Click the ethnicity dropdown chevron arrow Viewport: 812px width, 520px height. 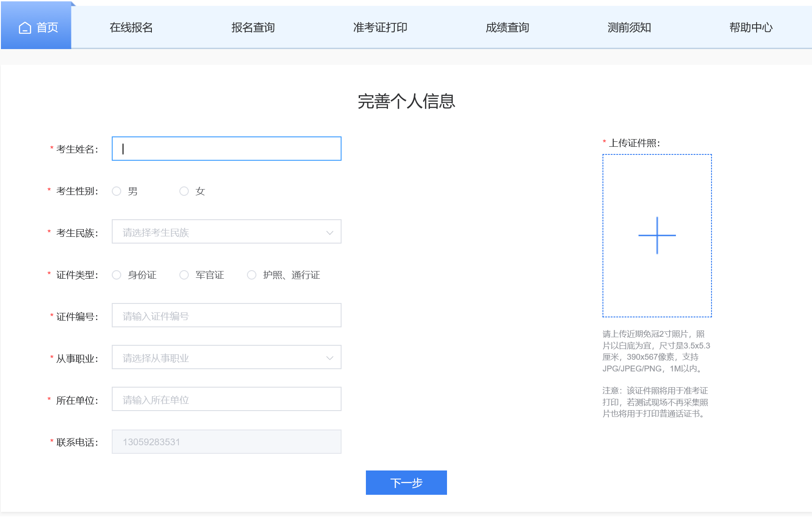(x=329, y=232)
